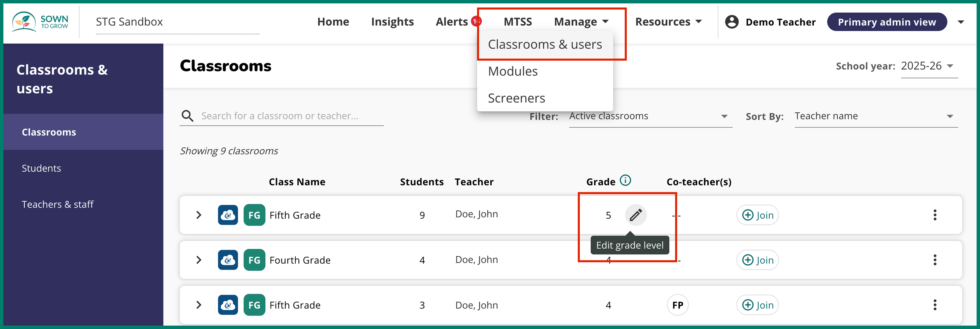
Task: Expand the Fourth Grade classroom row
Action: 198,260
